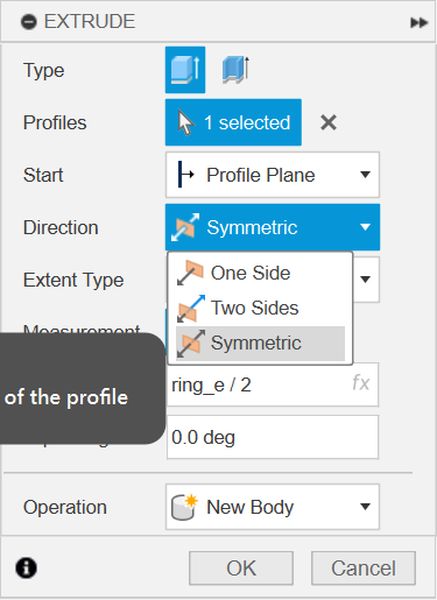The height and width of the screenshot is (600, 437).
Task: Open the Start Profile Plane dropdown
Action: click(272, 175)
